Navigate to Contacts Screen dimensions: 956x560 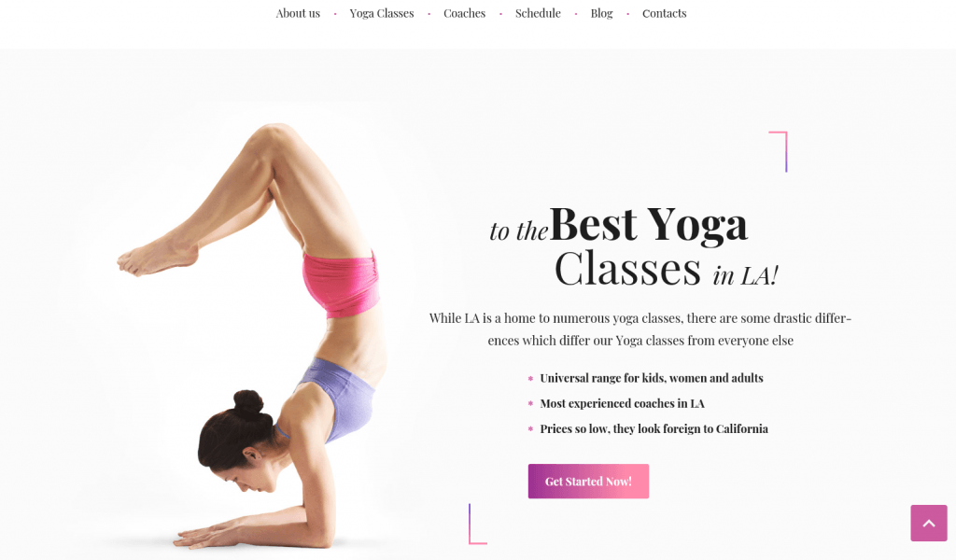664,13
